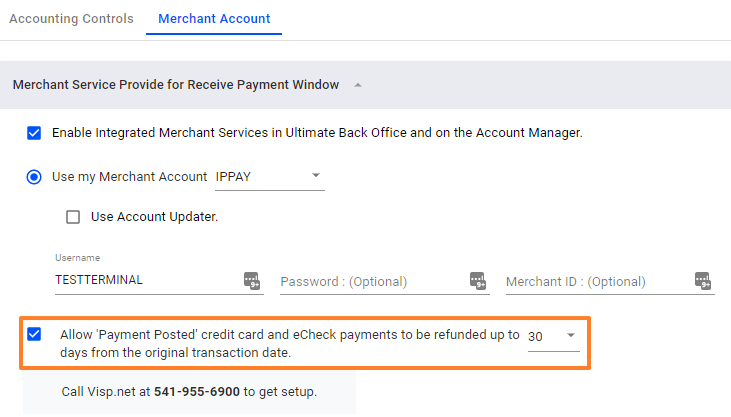Image resolution: width=731 pixels, height=417 pixels.
Task: Uncheck Enable Integrated Merchant Services checkbox
Action: pos(34,133)
